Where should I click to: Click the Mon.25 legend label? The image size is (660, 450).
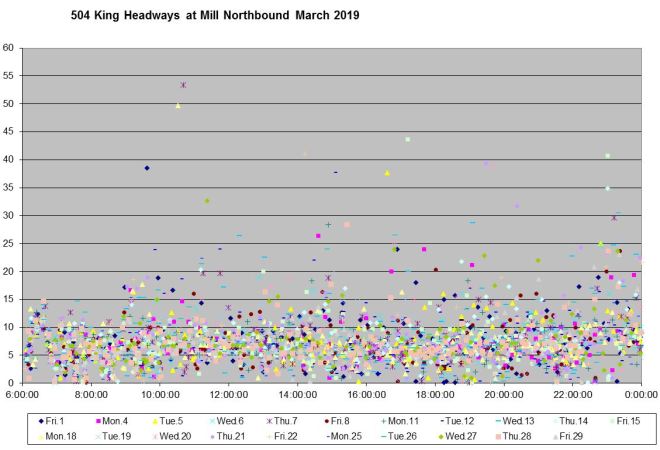pos(347,436)
